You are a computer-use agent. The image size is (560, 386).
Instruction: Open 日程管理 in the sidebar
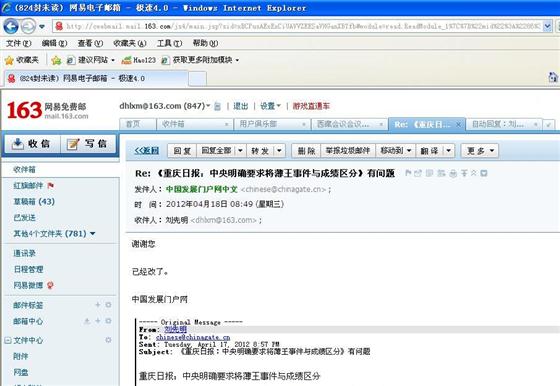pyautogui.click(x=28, y=269)
